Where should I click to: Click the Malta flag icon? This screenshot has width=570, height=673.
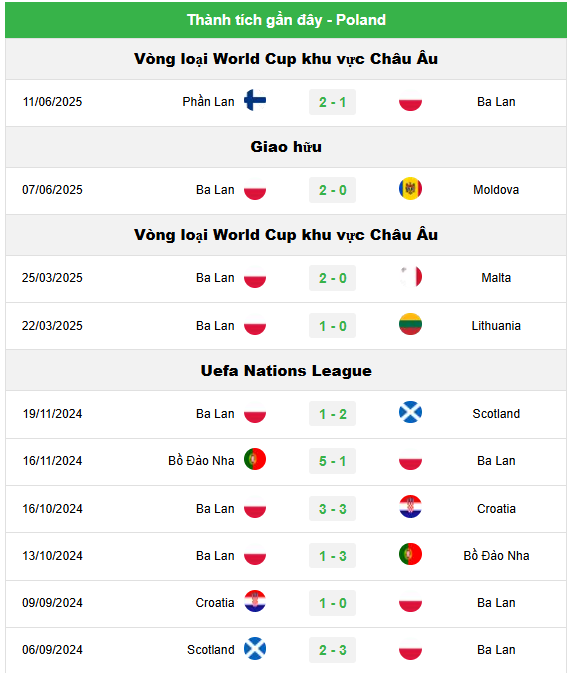tap(410, 276)
